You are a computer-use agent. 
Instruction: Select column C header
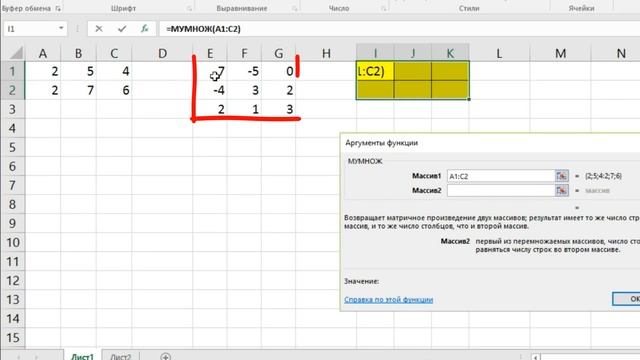coord(114,53)
